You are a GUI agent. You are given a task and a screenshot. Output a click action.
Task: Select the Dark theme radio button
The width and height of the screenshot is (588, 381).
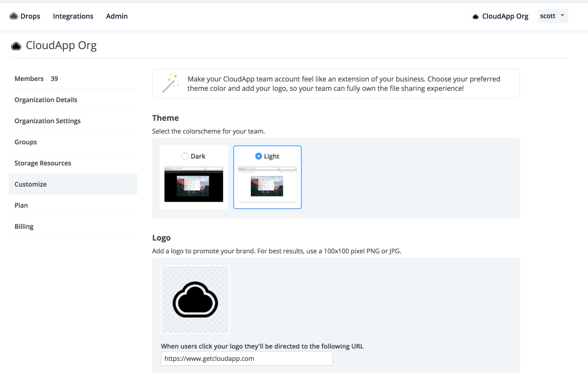point(185,156)
